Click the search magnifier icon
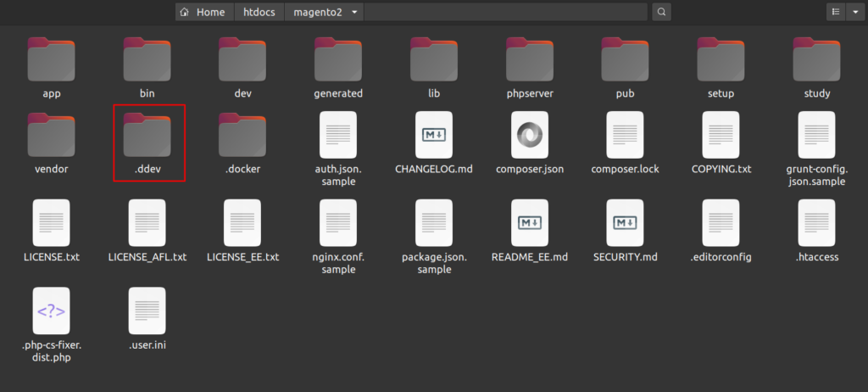The height and width of the screenshot is (392, 868). click(x=661, y=12)
